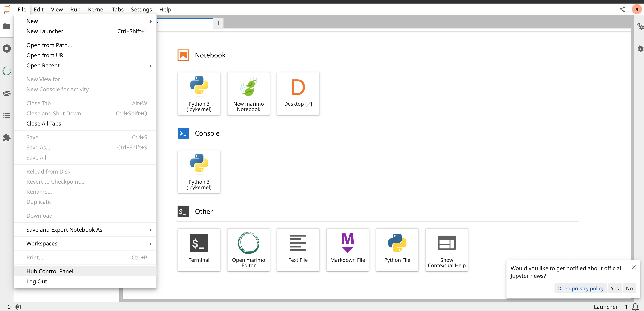This screenshot has height=311, width=644.
Task: Launch Open marimo Editor card
Action: click(x=248, y=250)
